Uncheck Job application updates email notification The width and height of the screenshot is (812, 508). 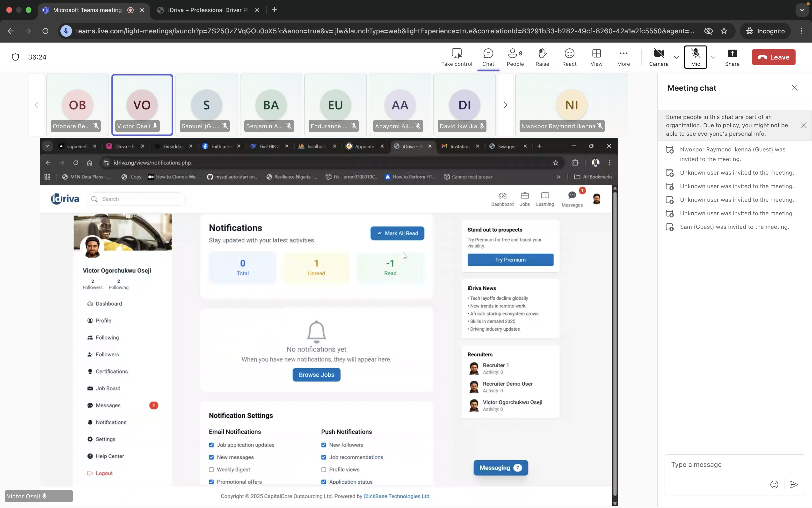(x=211, y=445)
